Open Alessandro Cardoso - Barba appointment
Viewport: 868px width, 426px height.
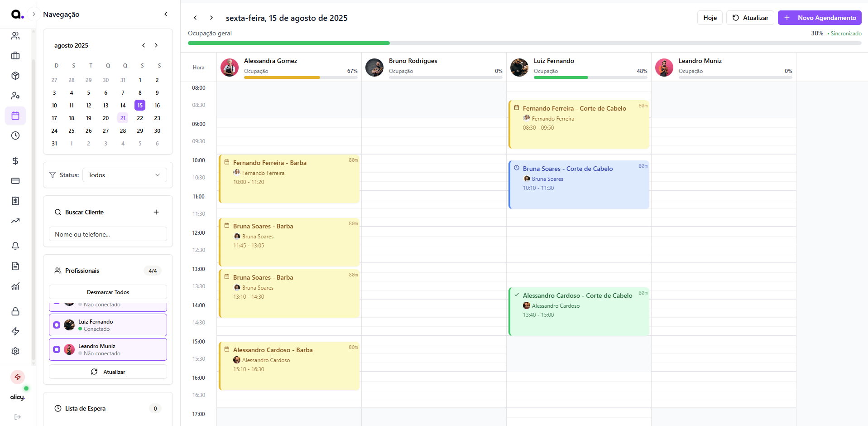(x=289, y=366)
